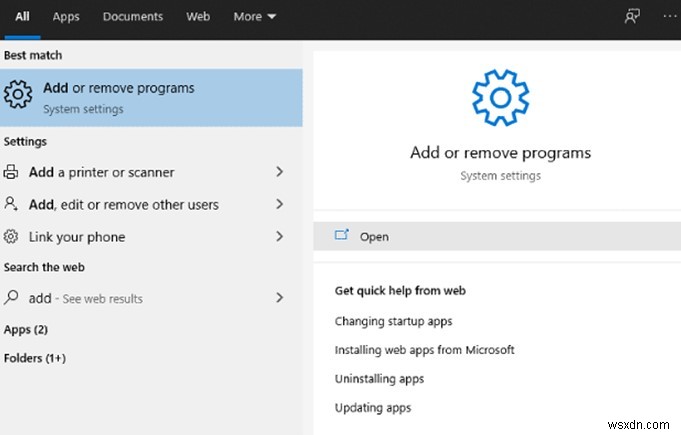The width and height of the screenshot is (681, 435).
Task: Expand the Add, edit or remove users arrow
Action: tap(280, 204)
